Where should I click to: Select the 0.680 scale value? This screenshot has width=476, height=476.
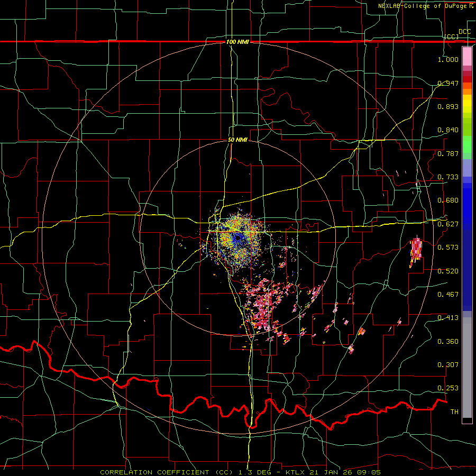click(448, 200)
